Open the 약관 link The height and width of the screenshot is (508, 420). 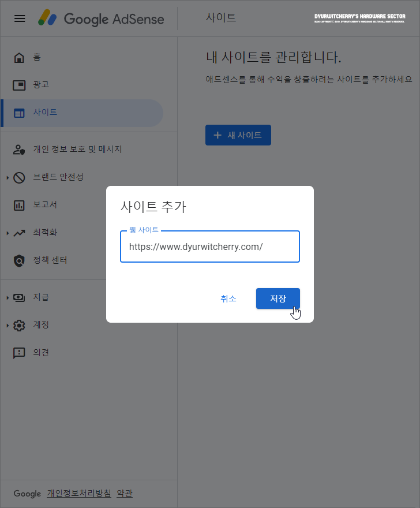point(125,494)
